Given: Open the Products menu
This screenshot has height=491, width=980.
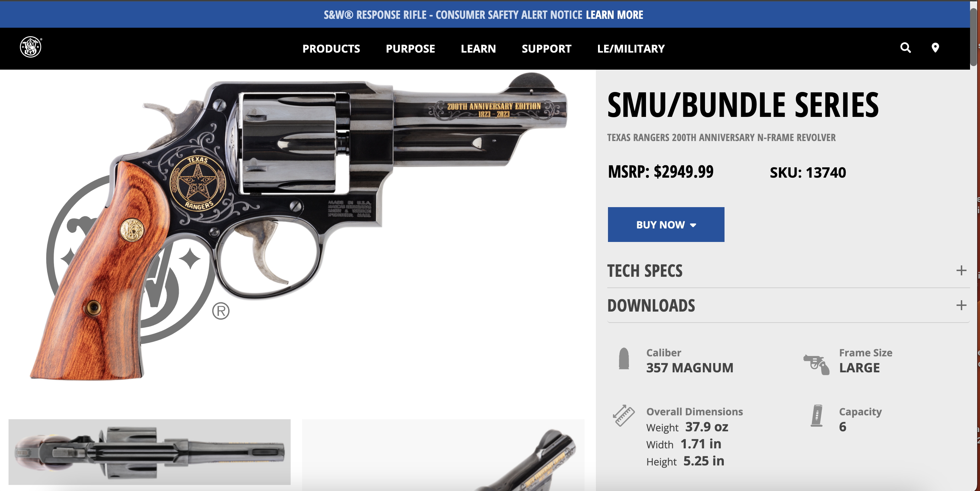Looking at the screenshot, I should point(331,49).
